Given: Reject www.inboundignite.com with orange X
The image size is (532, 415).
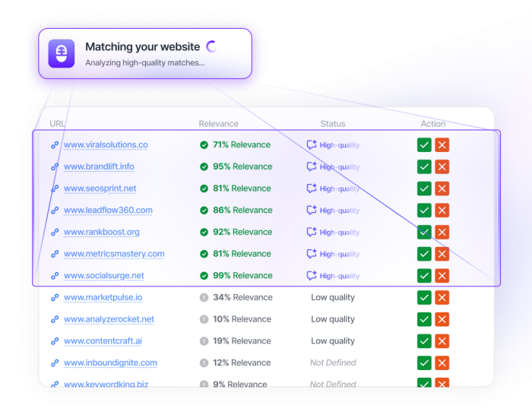Looking at the screenshot, I should coord(442,363).
